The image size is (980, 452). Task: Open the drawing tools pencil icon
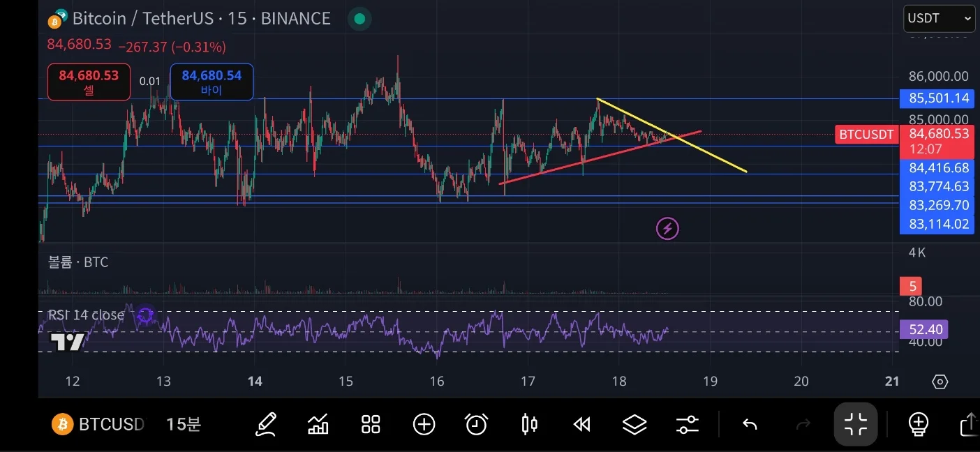click(266, 424)
